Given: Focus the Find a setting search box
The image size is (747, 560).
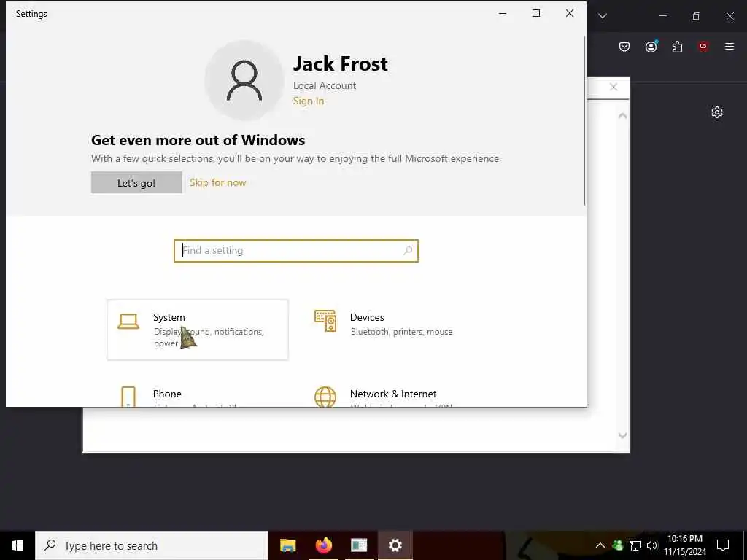Looking at the screenshot, I should tap(296, 251).
